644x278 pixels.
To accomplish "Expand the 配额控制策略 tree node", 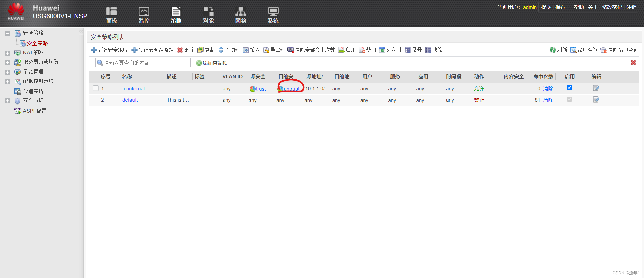I will pyautogui.click(x=7, y=82).
